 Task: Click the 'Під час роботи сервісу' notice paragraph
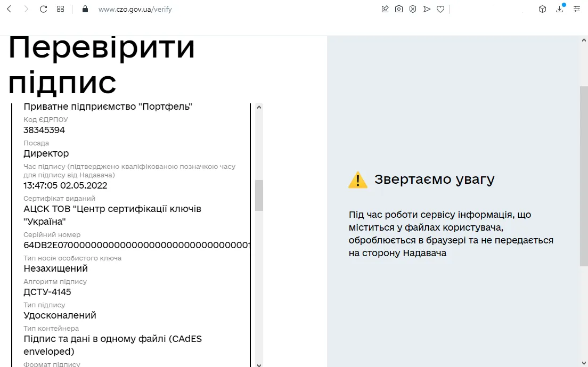(x=451, y=233)
